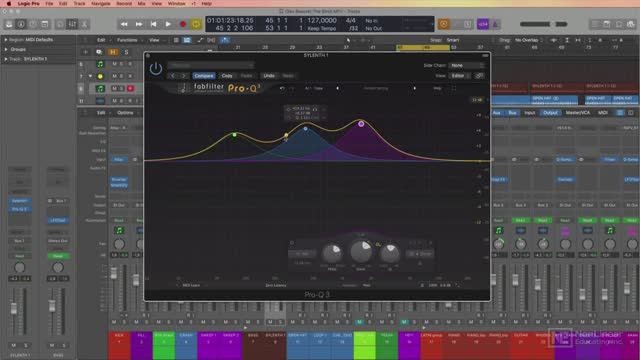
Task: Open the Library button in the control bar
Action: click(9, 24)
